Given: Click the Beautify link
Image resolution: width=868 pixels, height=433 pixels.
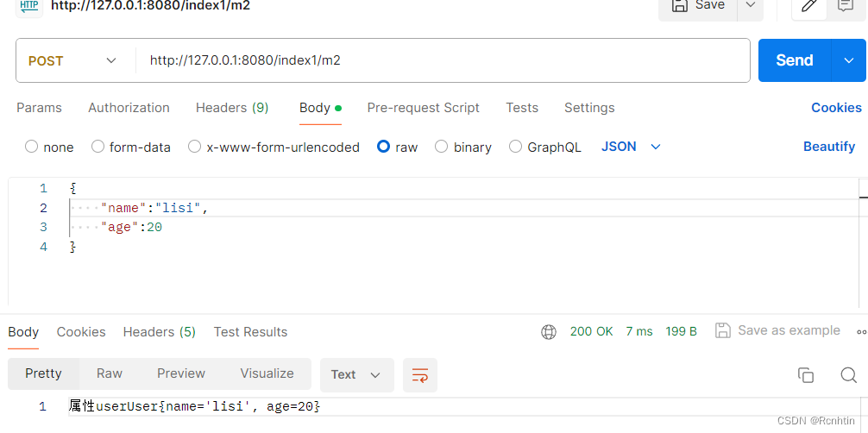Looking at the screenshot, I should tap(828, 147).
